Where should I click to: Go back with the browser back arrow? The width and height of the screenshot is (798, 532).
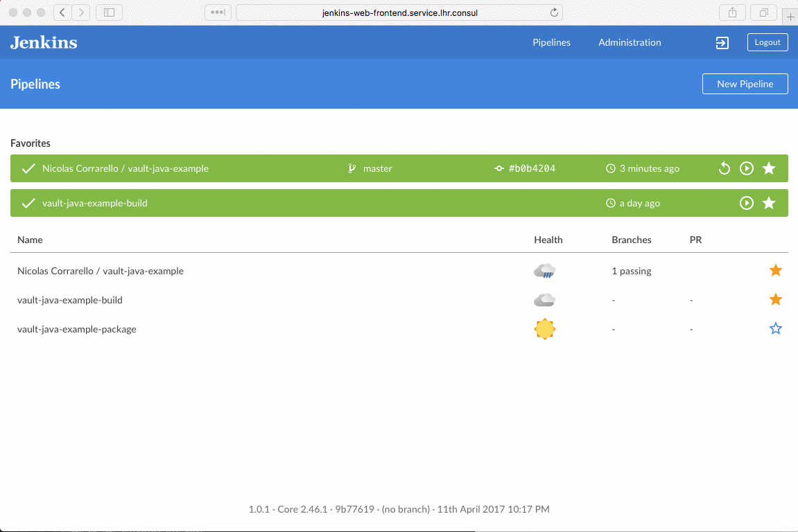(62, 12)
